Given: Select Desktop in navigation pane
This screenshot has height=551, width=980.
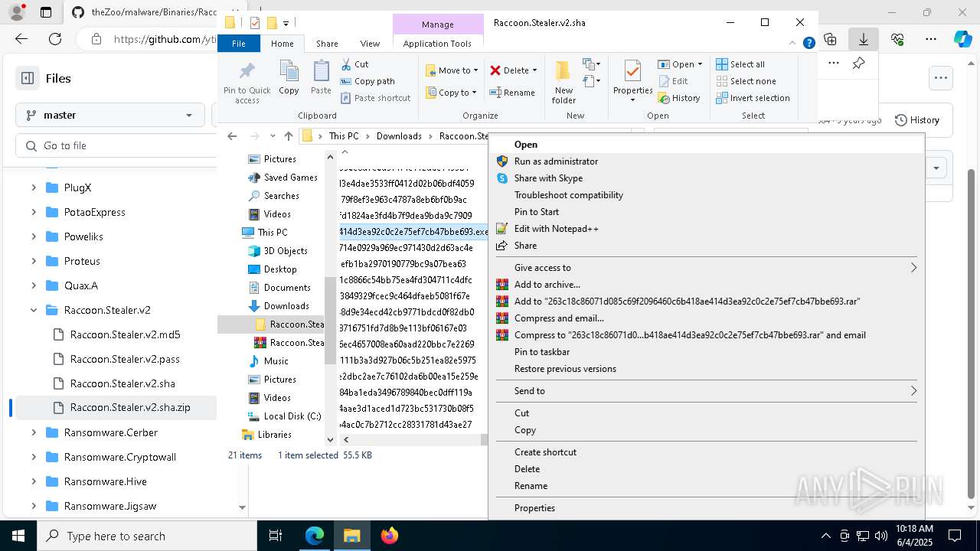Looking at the screenshot, I should coord(280,269).
